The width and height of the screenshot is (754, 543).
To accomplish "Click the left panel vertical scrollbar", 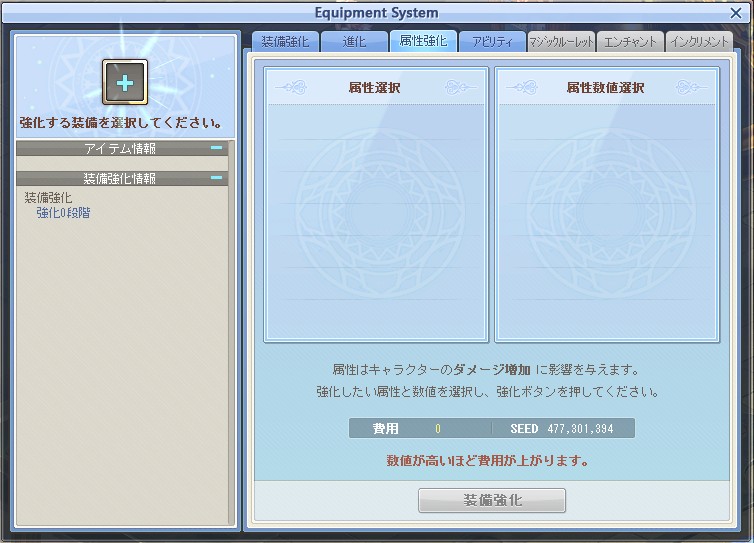I will tap(231, 333).
